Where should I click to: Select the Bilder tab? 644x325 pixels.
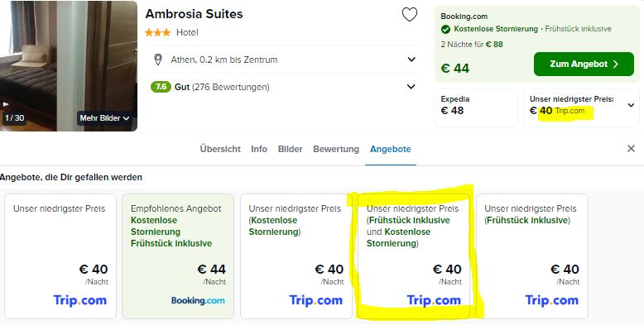tap(290, 149)
